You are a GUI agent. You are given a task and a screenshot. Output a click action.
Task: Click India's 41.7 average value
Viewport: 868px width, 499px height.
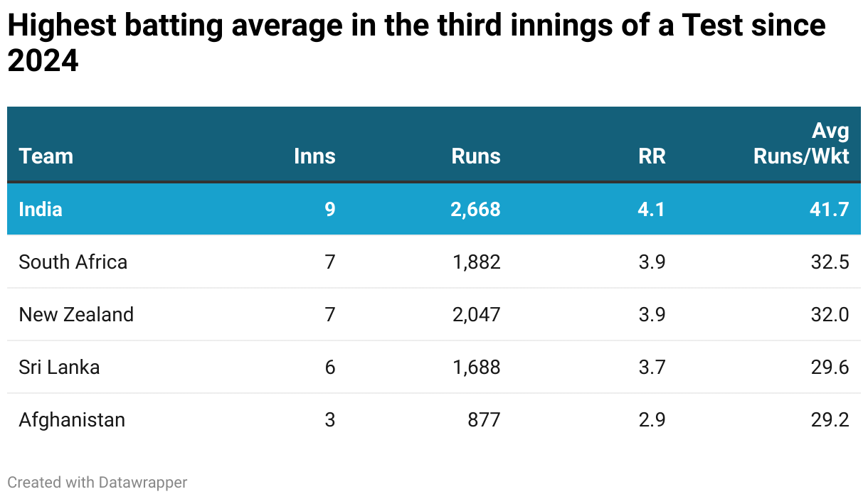(x=831, y=209)
